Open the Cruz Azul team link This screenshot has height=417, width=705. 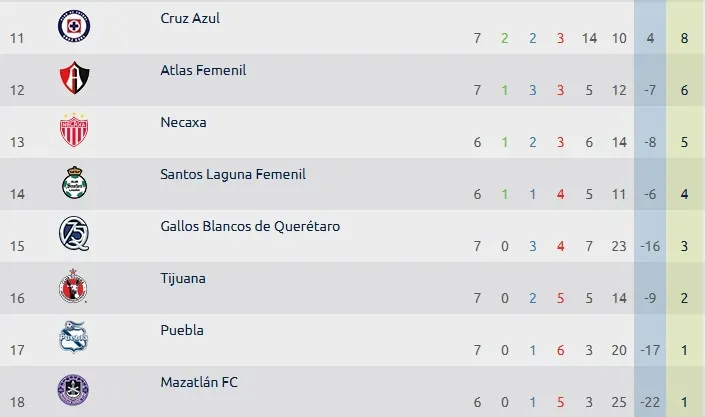(x=190, y=18)
